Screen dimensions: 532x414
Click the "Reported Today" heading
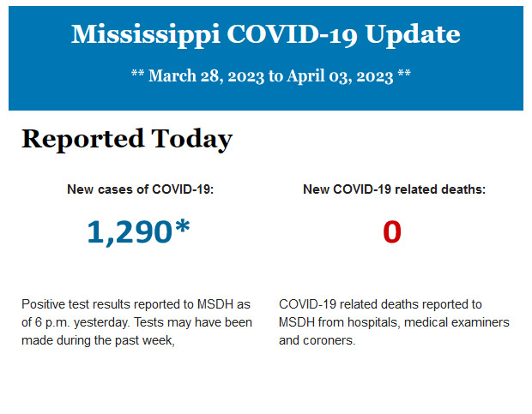pyautogui.click(x=126, y=139)
